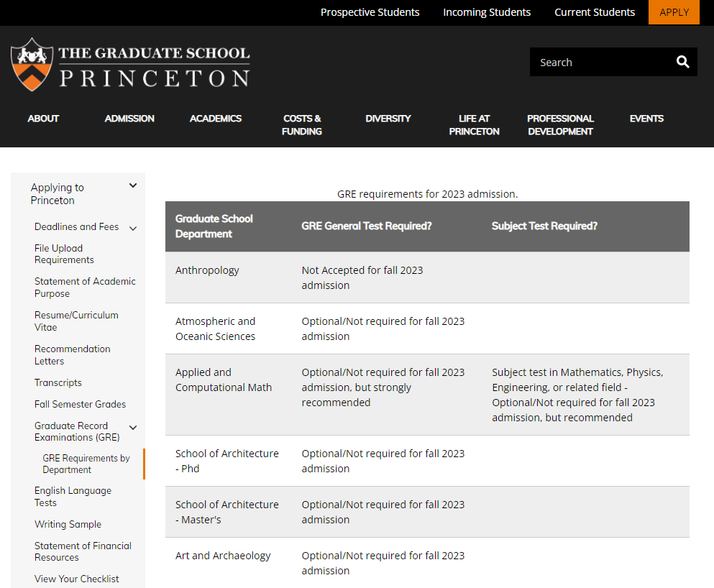Open the Writing Sample page

(68, 524)
